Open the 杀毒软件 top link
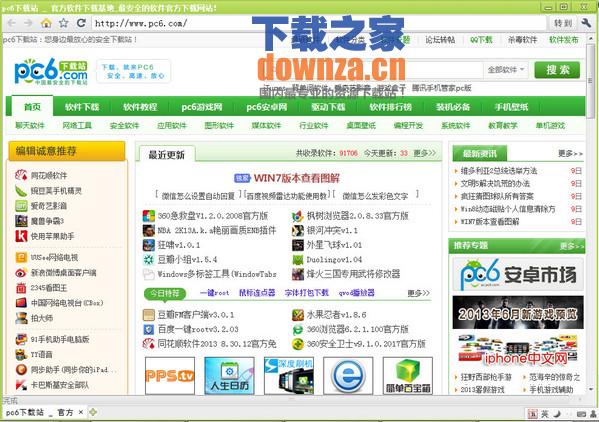 pos(522,40)
